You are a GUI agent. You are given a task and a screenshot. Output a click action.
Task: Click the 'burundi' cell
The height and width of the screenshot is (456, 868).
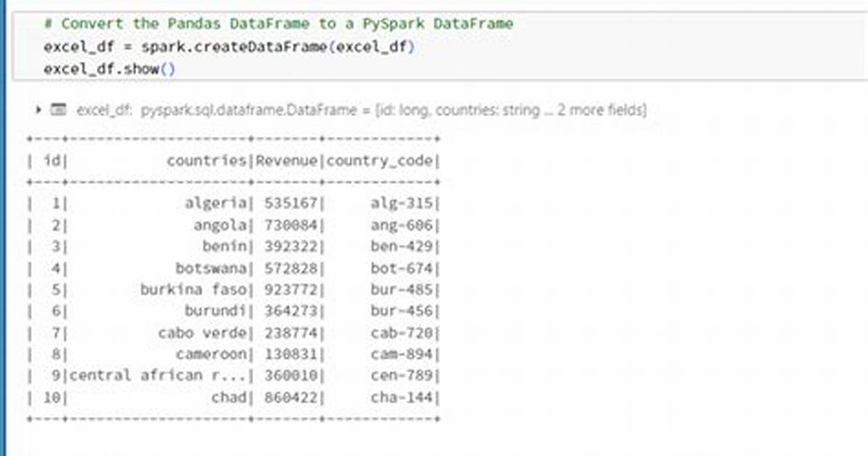[216, 311]
